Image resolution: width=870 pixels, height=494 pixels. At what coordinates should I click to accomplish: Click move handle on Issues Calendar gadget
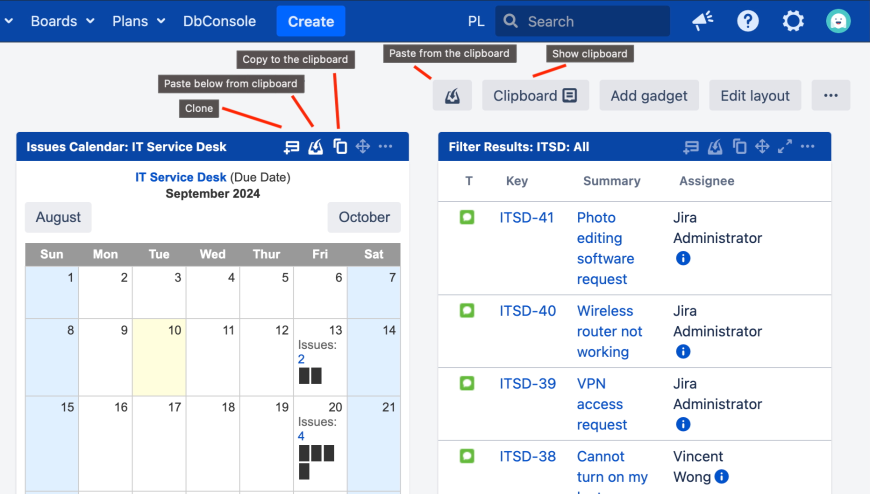click(363, 147)
